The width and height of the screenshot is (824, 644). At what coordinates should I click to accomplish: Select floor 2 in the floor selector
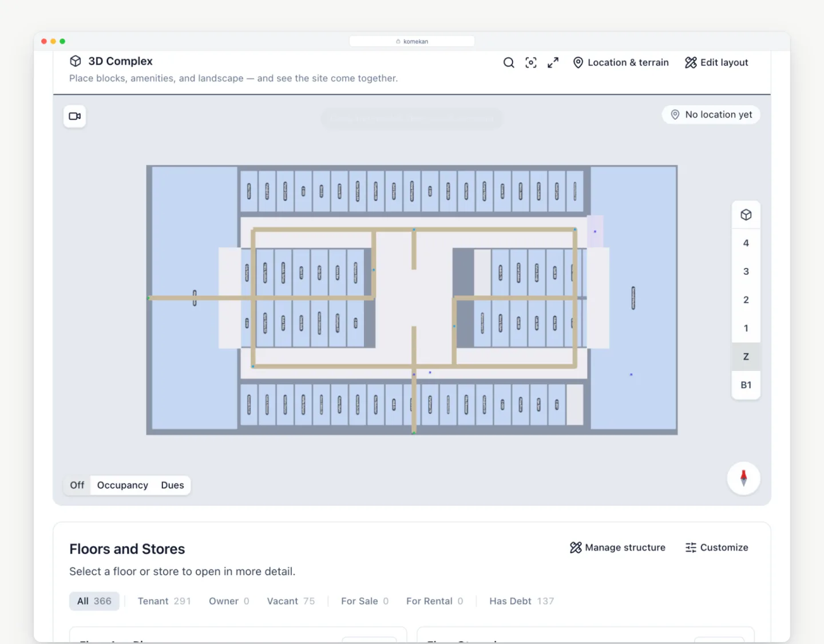pos(746,299)
